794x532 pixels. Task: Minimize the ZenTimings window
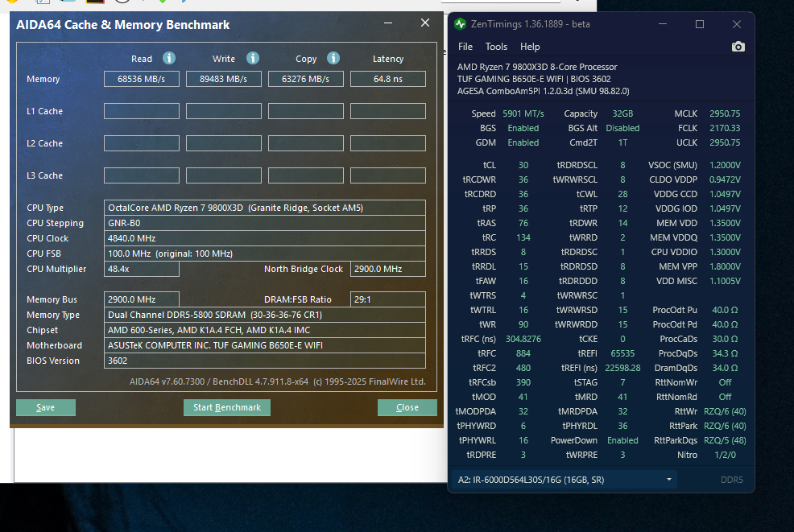[x=663, y=24]
